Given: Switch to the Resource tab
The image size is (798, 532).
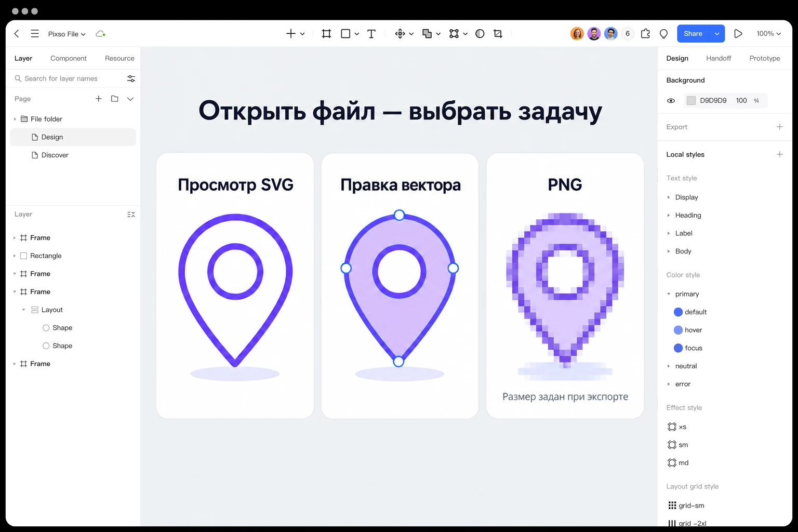Looking at the screenshot, I should [x=119, y=58].
